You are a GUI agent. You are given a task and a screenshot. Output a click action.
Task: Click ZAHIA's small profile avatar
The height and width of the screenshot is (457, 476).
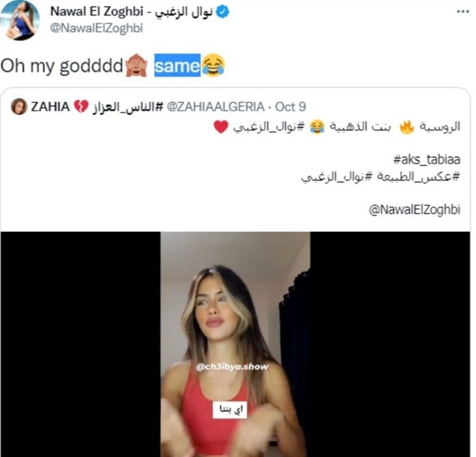[x=19, y=107]
